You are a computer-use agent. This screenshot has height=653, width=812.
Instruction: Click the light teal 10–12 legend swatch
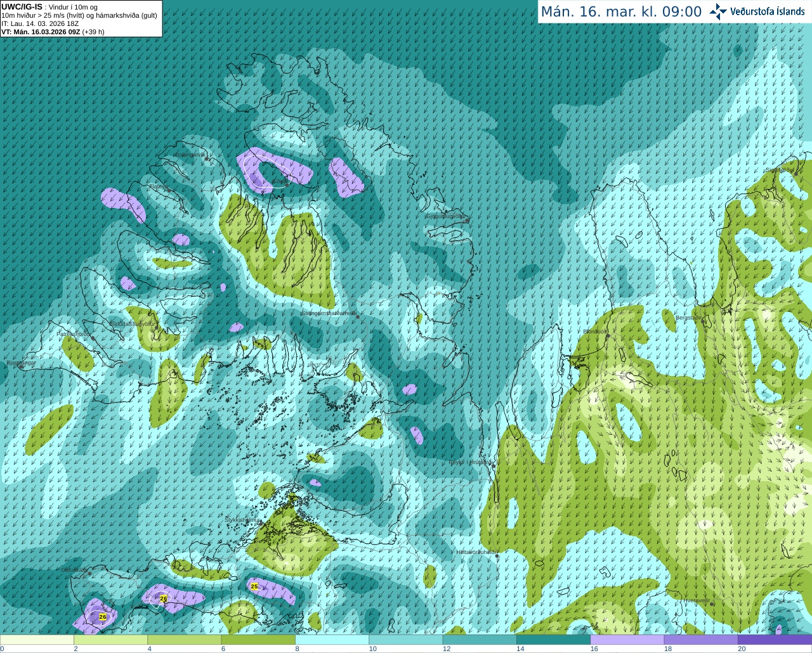[406, 640]
